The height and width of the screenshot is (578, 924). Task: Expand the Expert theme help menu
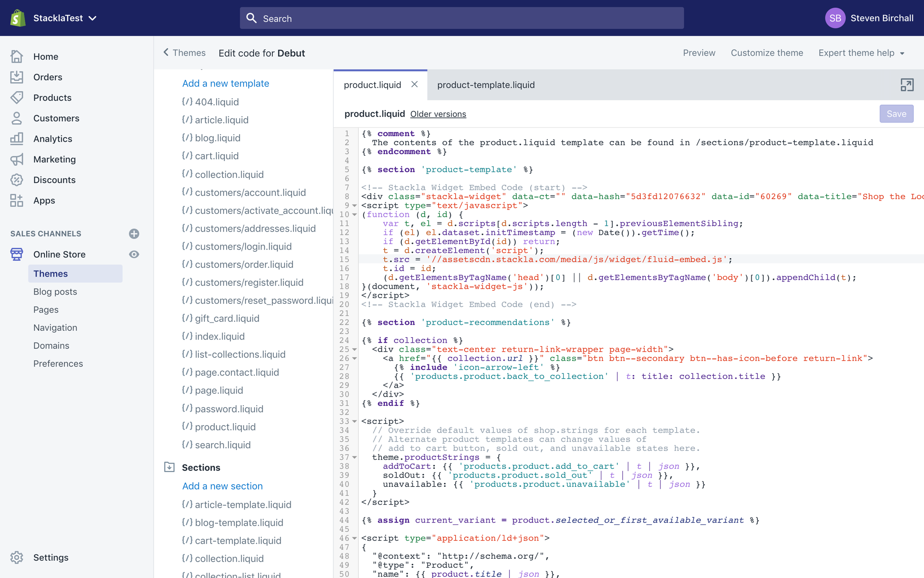tap(861, 53)
